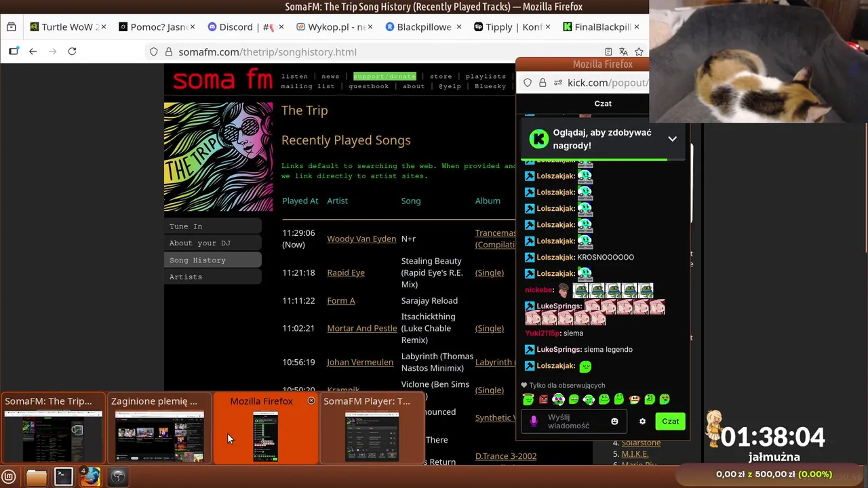Click the soma fm logo
Viewport: 868px width, 488px height.
click(222, 80)
